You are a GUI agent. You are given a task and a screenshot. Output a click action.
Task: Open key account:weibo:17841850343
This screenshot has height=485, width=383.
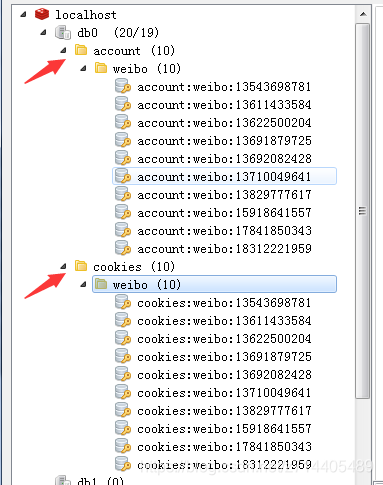coord(224,231)
